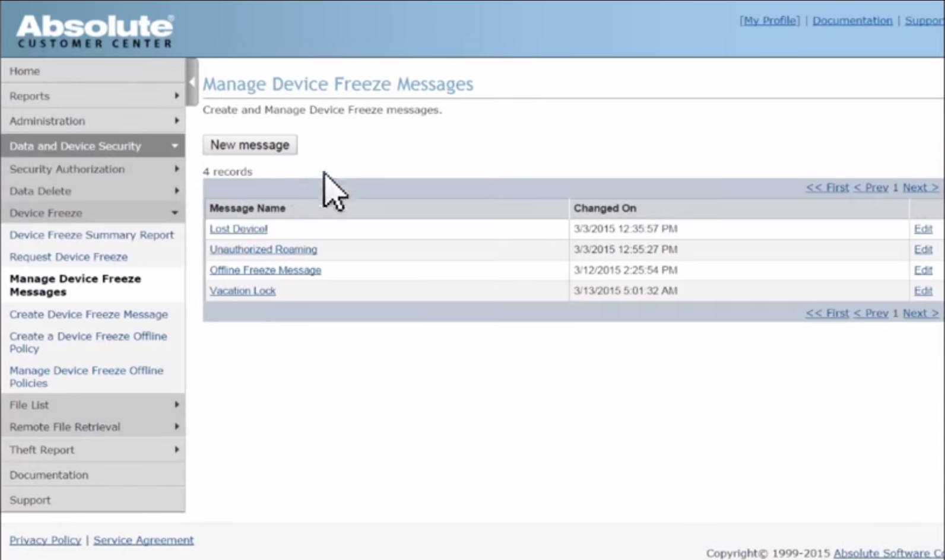
Task: Edit the Offline Freeze Message row
Action: pyautogui.click(x=923, y=271)
